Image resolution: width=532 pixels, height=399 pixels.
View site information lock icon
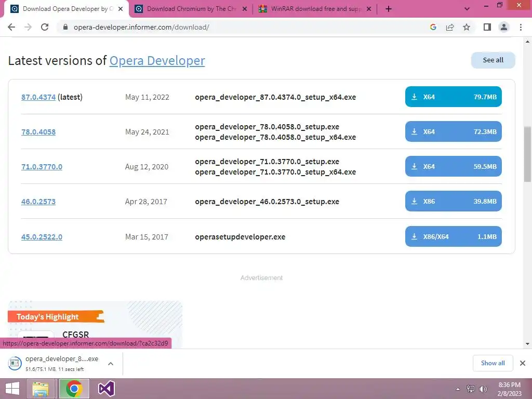click(65, 27)
